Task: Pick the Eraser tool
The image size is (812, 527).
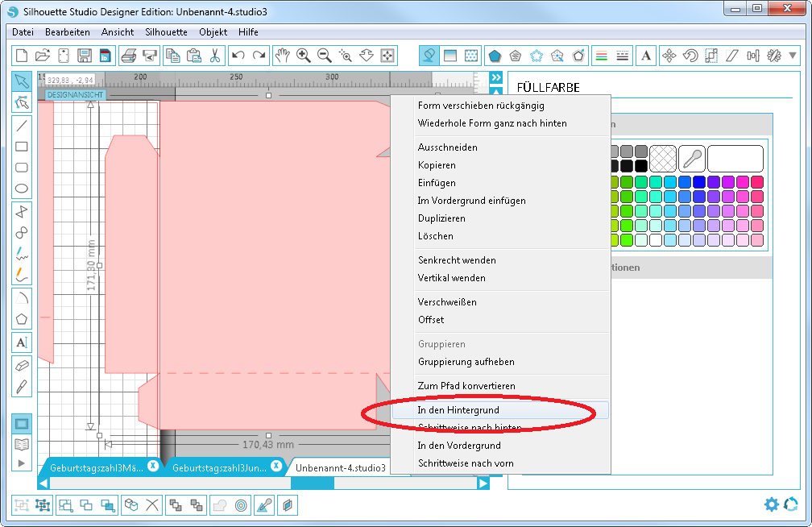Action: 22,365
